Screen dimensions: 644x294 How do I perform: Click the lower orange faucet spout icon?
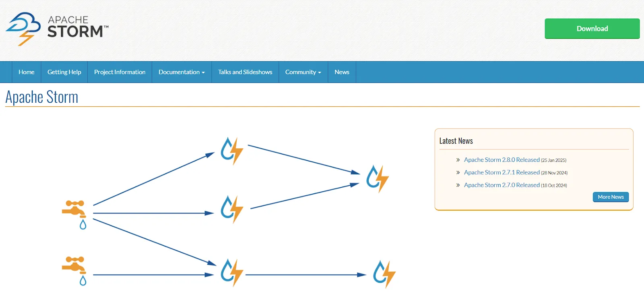pyautogui.click(x=74, y=265)
